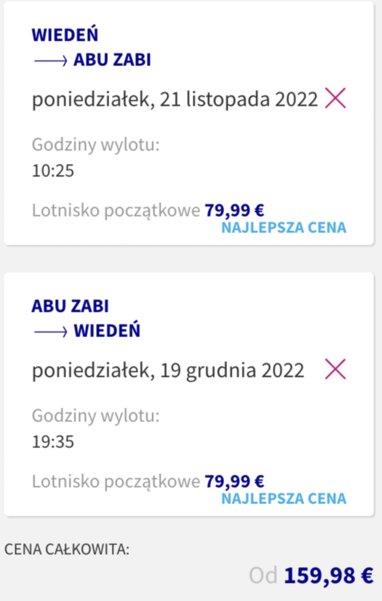Image resolution: width=382 pixels, height=601 pixels.
Task: Click the 19:35 departure time
Action: pyautogui.click(x=53, y=442)
